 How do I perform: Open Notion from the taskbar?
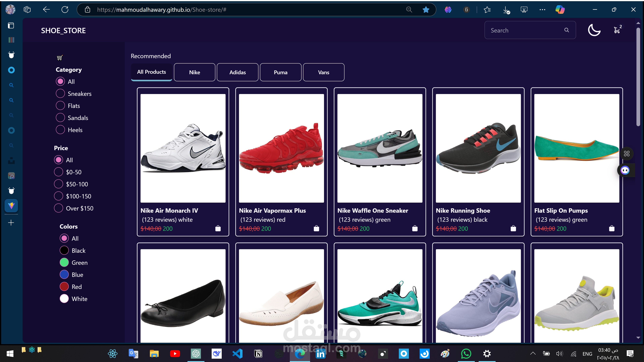coord(258,353)
